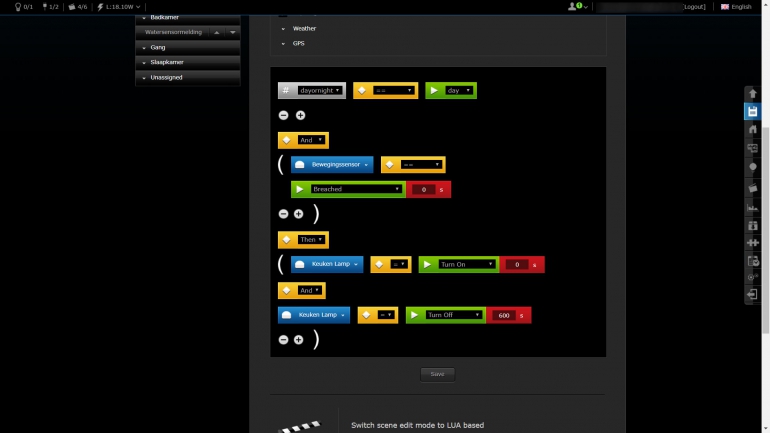Remove block with minus icon below Turn Off row
Viewport: 770px width, 433px height.
point(284,340)
